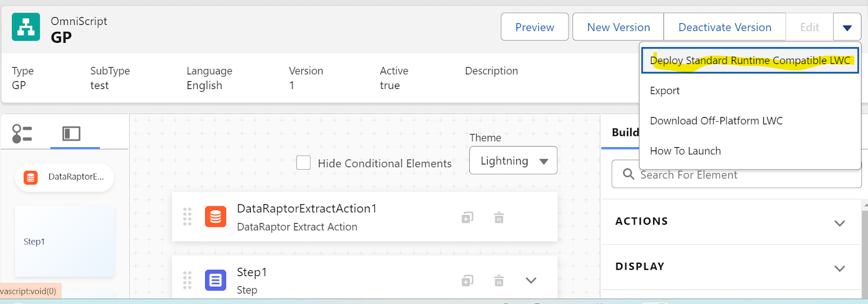
Task: Click the DataRaptorExtractAction1 title text
Action: point(307,208)
